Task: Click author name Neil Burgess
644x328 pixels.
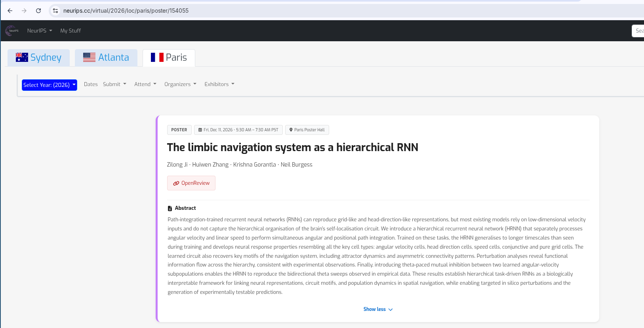Action: [x=297, y=165]
